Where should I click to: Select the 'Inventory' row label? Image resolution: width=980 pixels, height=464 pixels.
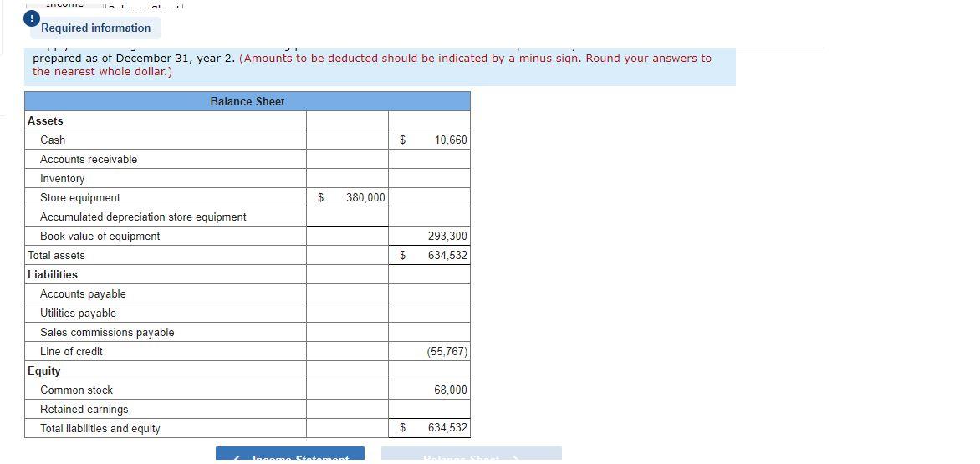click(63, 179)
